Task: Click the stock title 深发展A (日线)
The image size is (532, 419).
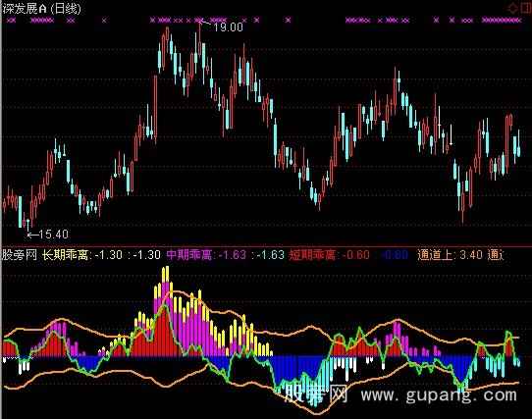Action: point(41,9)
